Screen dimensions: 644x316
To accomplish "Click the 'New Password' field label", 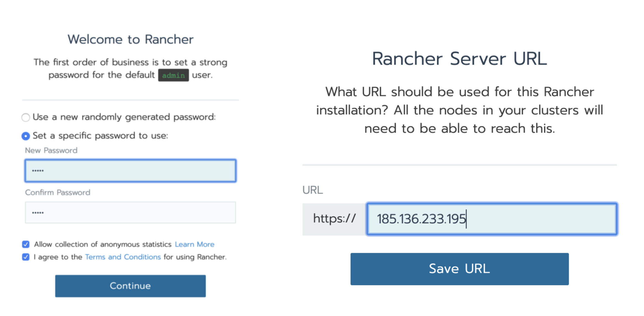I will [51, 151].
